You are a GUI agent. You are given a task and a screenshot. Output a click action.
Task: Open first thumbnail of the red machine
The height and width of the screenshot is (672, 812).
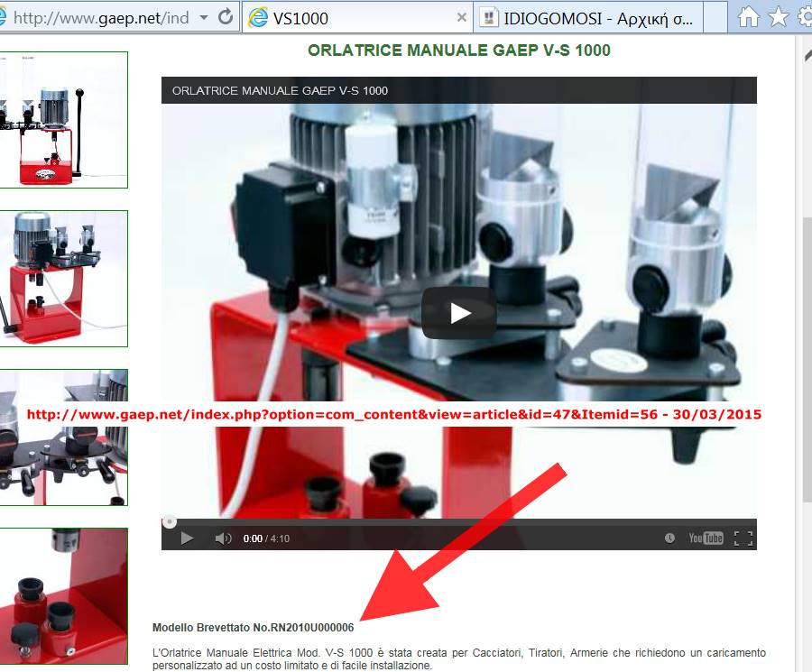pos(63,120)
